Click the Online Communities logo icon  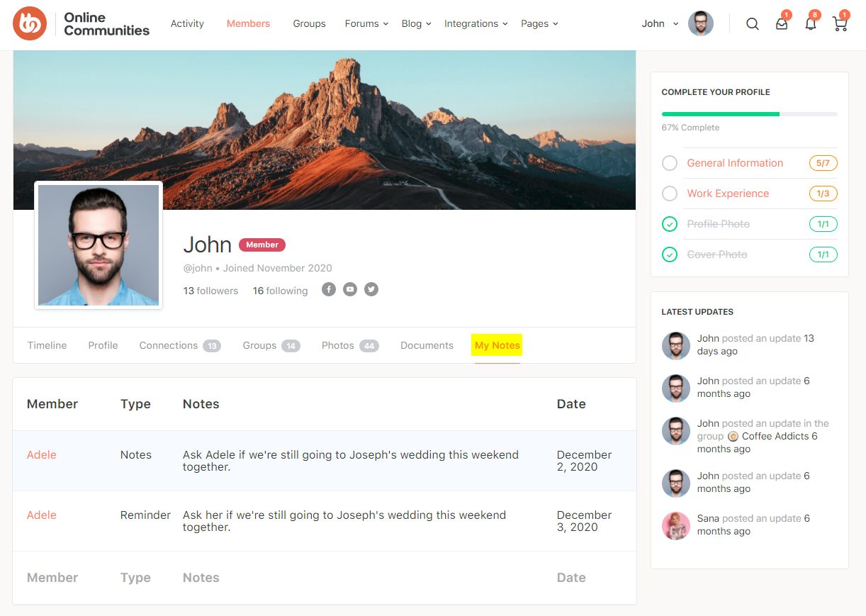point(30,23)
